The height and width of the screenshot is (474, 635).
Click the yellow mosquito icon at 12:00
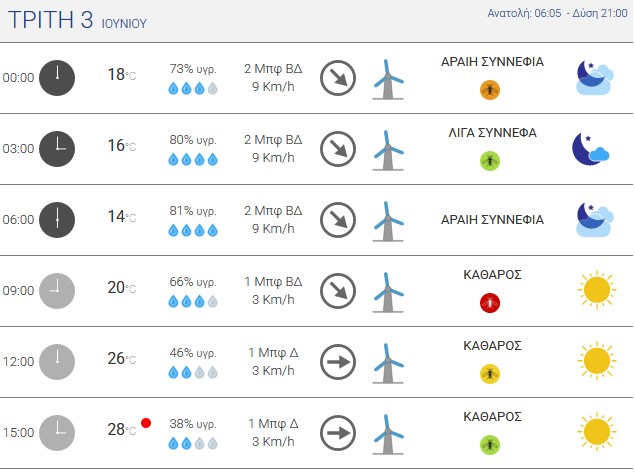point(490,374)
